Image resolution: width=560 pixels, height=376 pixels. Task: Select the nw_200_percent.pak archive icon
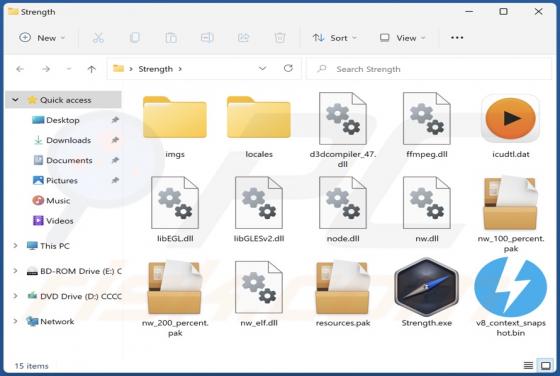point(175,287)
